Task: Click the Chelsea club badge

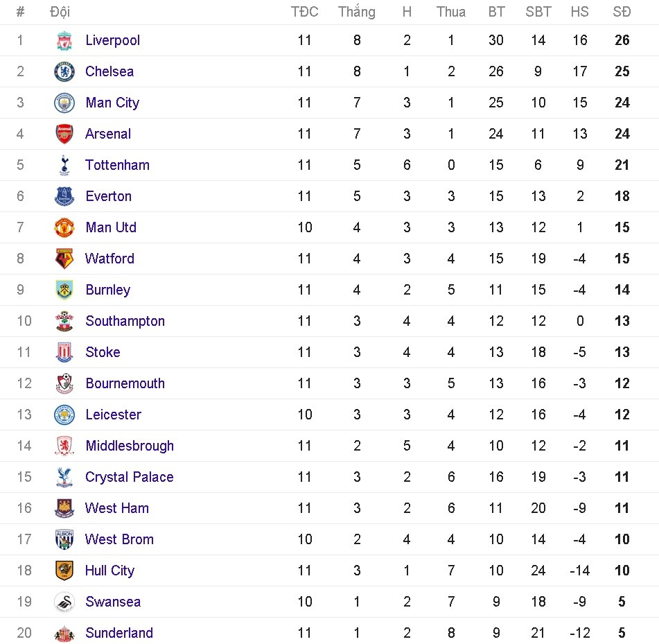Action: 64,71
